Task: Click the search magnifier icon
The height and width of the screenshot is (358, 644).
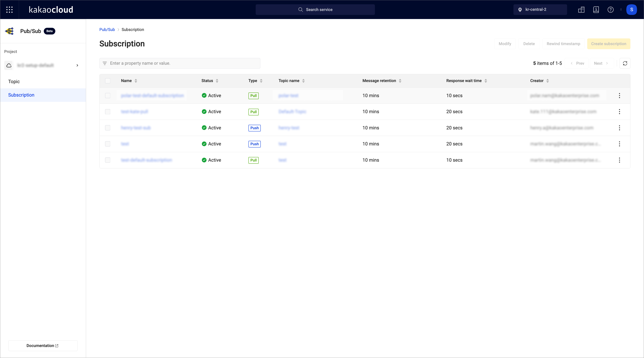Action: [300, 10]
